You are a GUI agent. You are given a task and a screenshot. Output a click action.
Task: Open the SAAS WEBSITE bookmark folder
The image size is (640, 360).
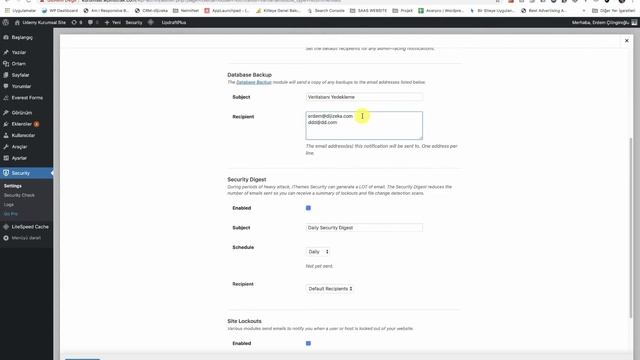(x=368, y=11)
